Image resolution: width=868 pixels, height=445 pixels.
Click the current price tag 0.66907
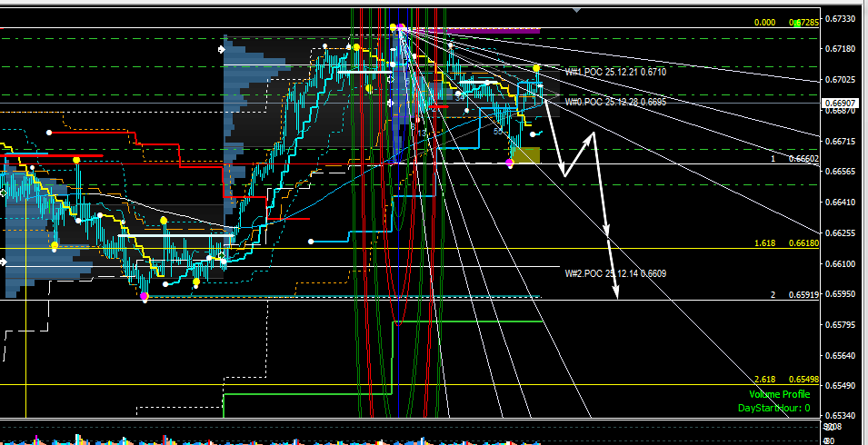click(x=841, y=104)
